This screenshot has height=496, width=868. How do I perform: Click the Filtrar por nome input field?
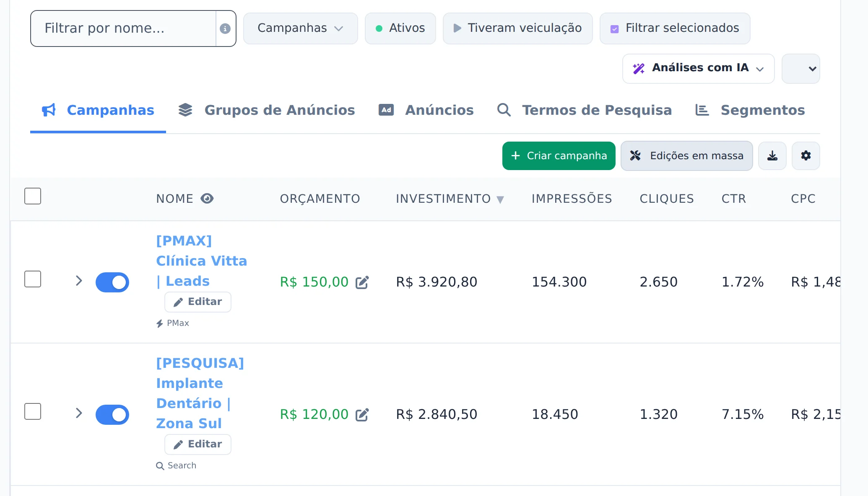click(123, 28)
